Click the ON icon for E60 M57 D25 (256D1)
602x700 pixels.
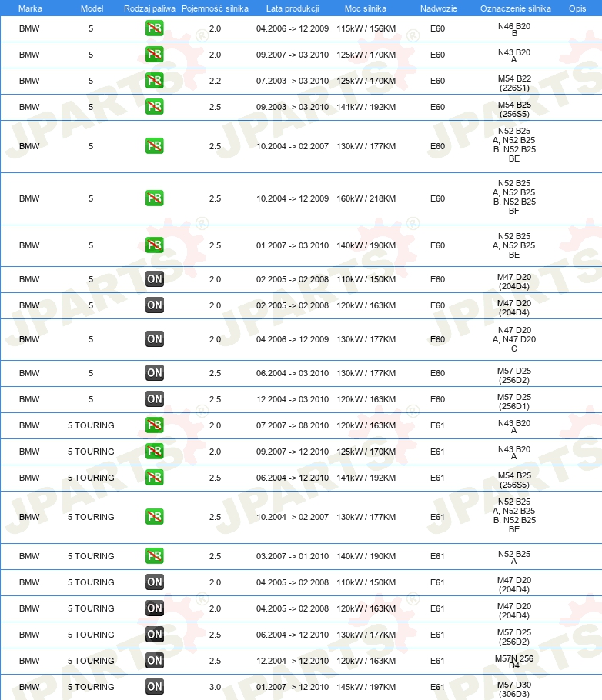tap(154, 399)
